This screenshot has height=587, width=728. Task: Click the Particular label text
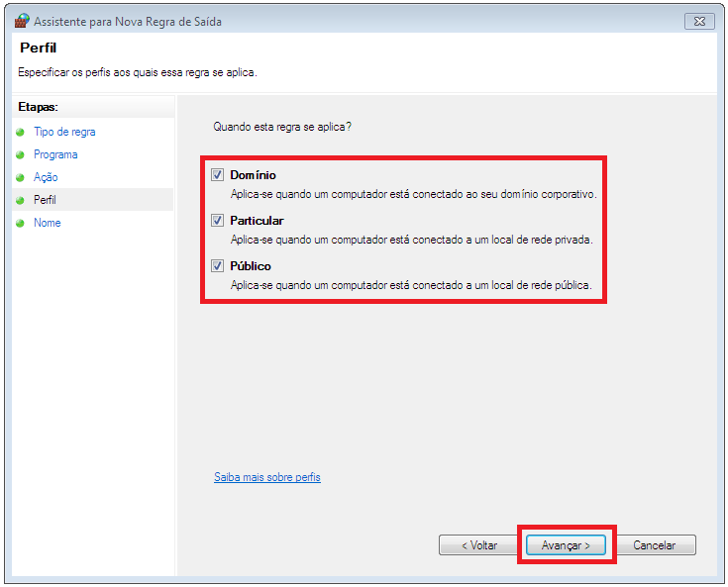coord(257,221)
